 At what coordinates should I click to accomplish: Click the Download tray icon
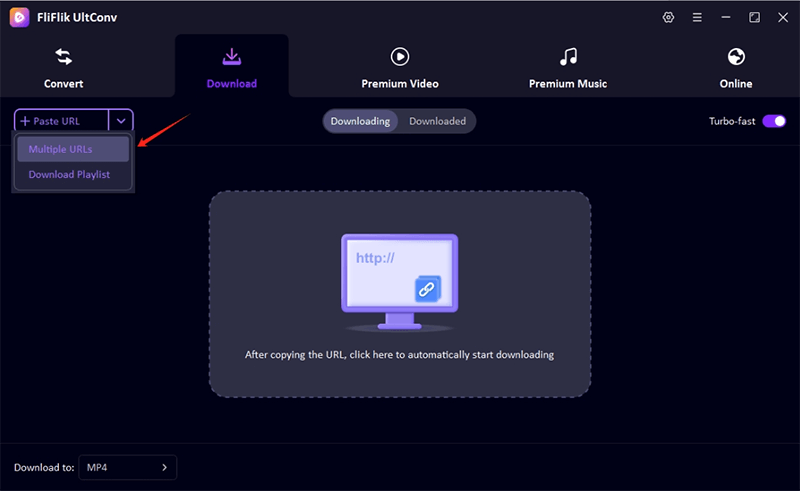pos(231,57)
